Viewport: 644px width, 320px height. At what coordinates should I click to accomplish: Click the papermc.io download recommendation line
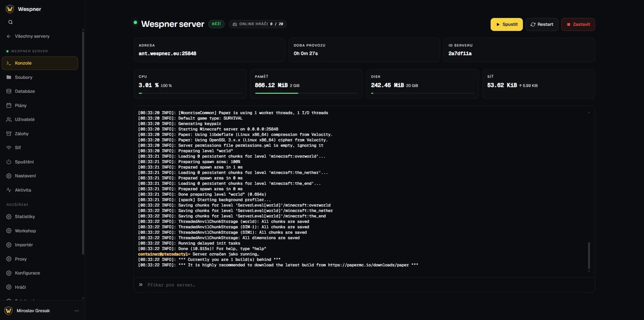[x=278, y=265]
